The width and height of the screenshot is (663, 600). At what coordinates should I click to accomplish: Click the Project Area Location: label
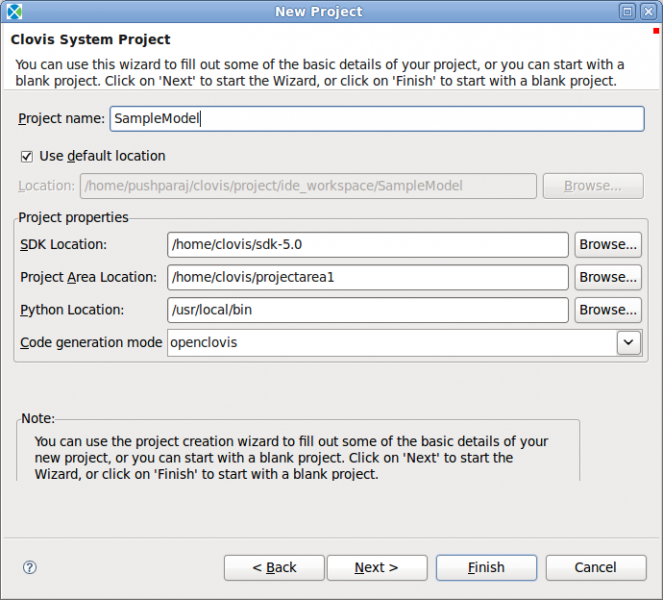click(88, 277)
